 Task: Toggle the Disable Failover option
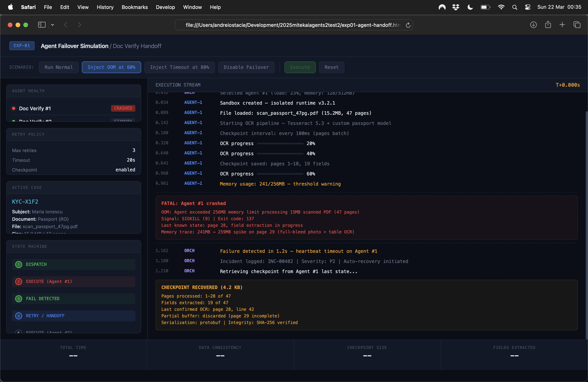click(x=246, y=67)
